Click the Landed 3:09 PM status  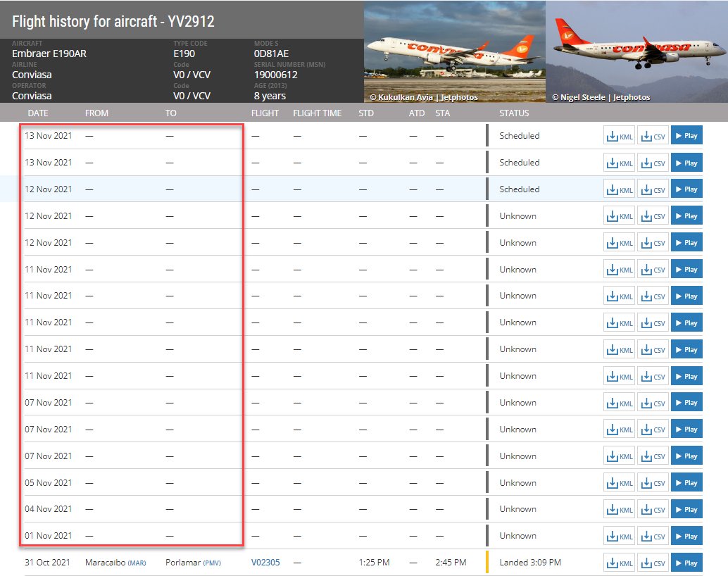tap(530, 563)
